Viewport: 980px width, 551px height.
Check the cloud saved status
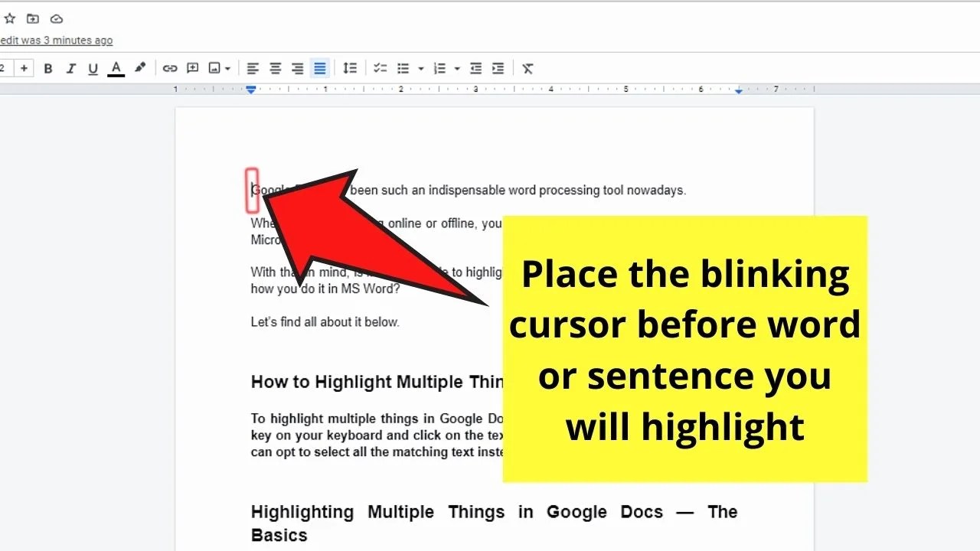pyautogui.click(x=56, y=18)
